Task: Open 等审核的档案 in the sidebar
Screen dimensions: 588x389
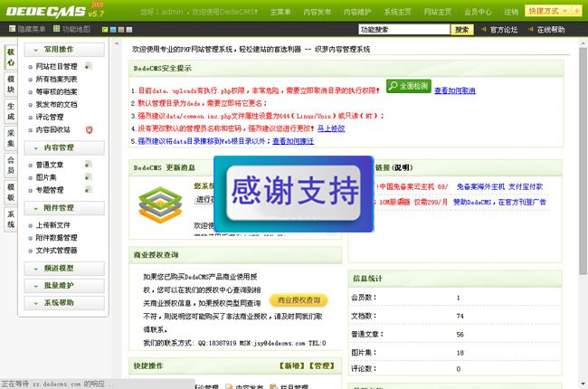Action: pyautogui.click(x=56, y=92)
